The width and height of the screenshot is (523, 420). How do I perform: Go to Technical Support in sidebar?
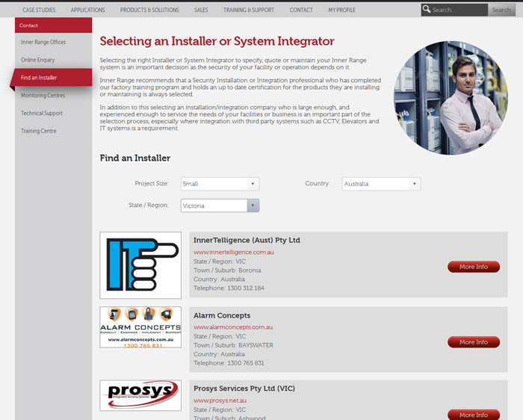coord(42,114)
